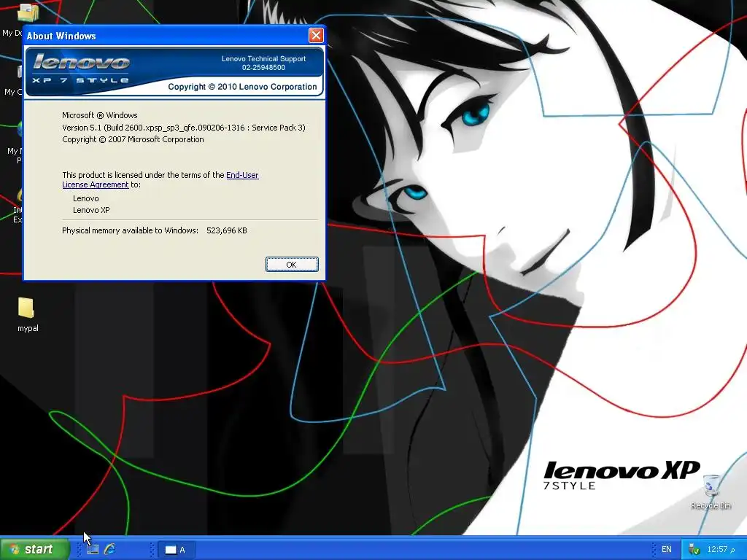Click Show Desktop quick launch icon
This screenshot has width=747, height=560.
93,549
